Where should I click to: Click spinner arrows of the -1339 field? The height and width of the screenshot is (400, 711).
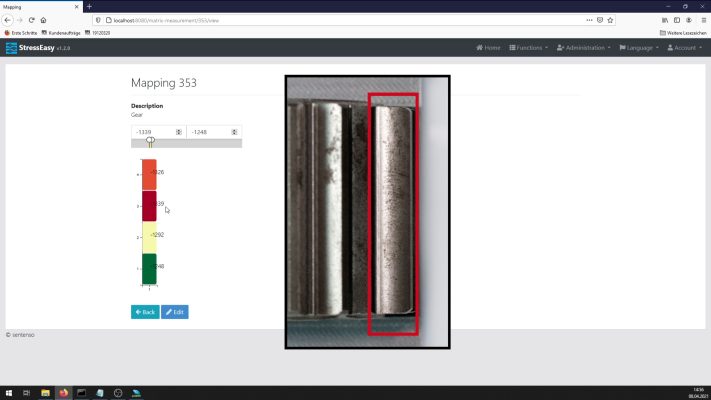pos(179,132)
